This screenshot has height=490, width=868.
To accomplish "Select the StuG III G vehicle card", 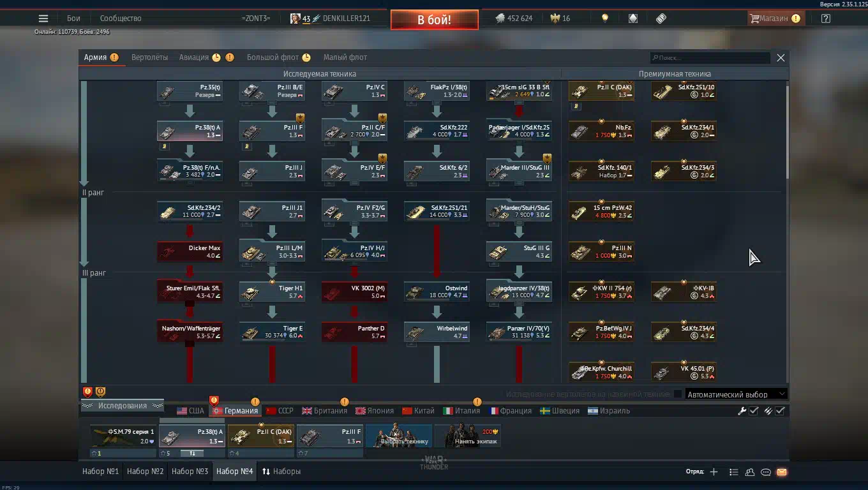I will 519,252.
